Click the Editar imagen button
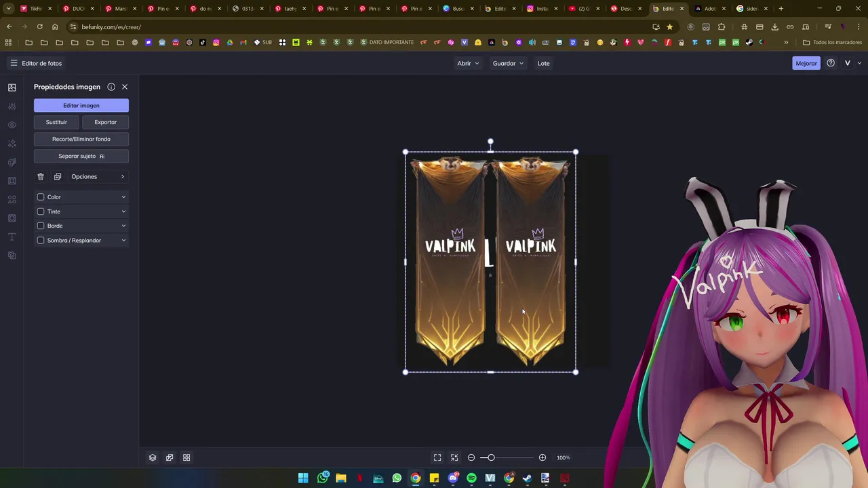 81,105
